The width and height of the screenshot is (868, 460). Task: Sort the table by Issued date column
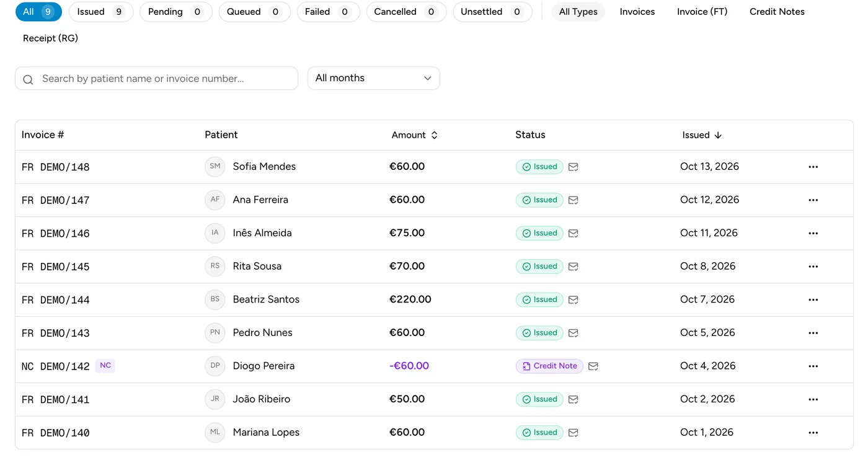coord(702,135)
